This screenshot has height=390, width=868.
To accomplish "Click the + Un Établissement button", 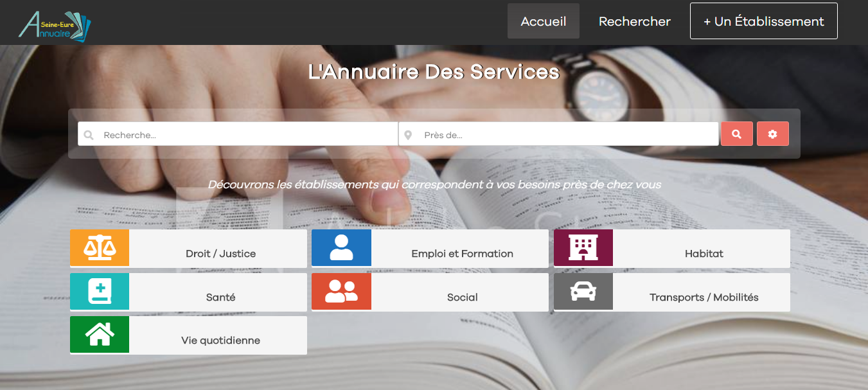I will point(764,21).
